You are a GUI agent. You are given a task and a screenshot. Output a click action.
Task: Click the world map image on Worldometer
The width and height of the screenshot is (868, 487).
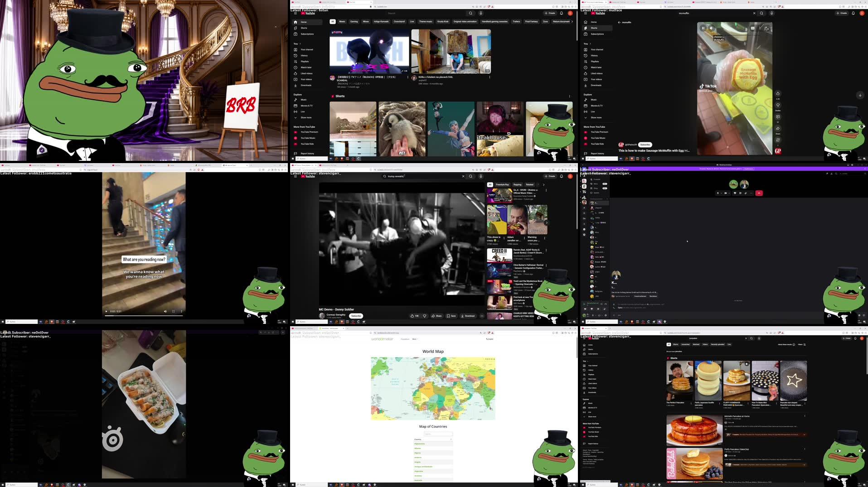tap(433, 388)
